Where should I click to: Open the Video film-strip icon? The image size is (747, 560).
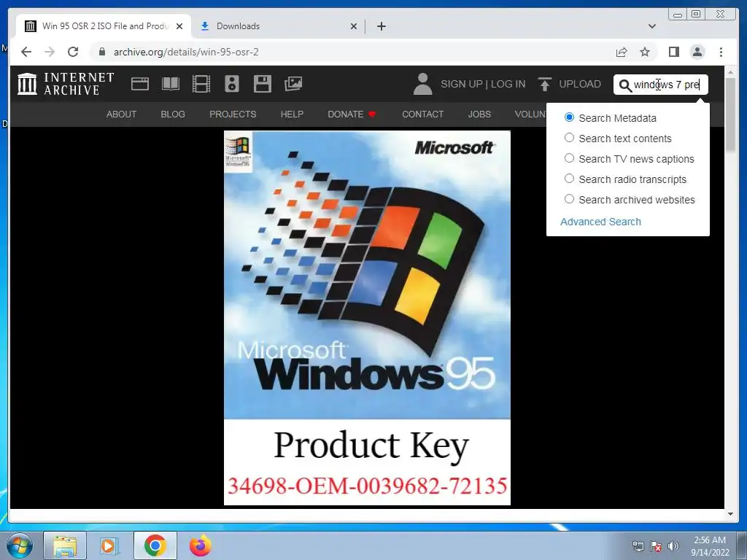point(201,84)
